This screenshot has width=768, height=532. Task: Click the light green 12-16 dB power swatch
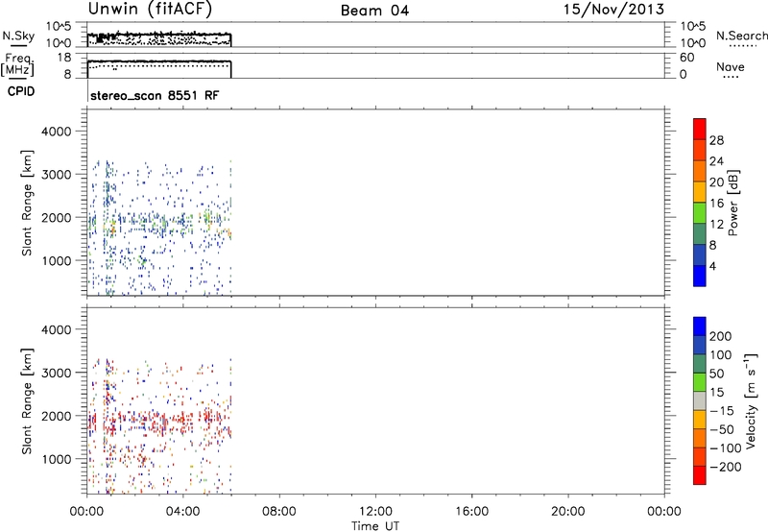(700, 212)
